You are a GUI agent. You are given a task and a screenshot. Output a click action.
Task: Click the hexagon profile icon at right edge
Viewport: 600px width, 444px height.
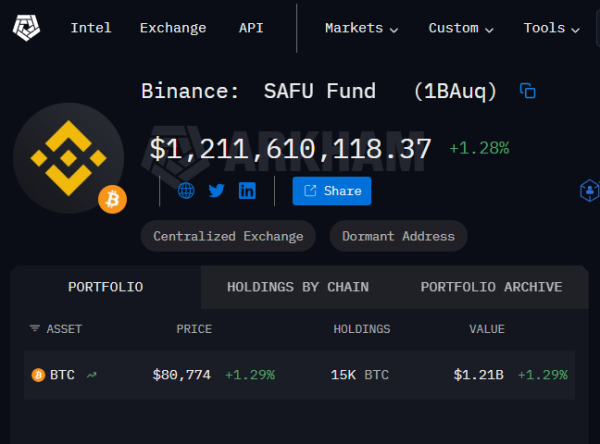pyautogui.click(x=590, y=190)
